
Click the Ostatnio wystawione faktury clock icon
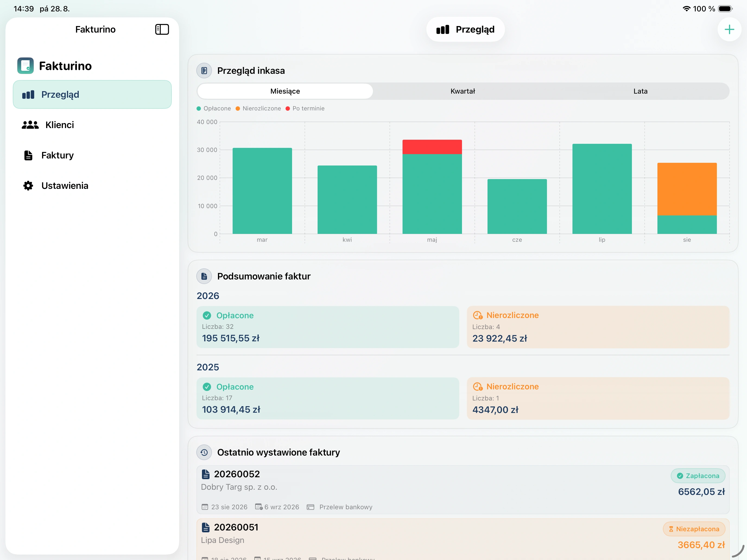[x=204, y=452]
